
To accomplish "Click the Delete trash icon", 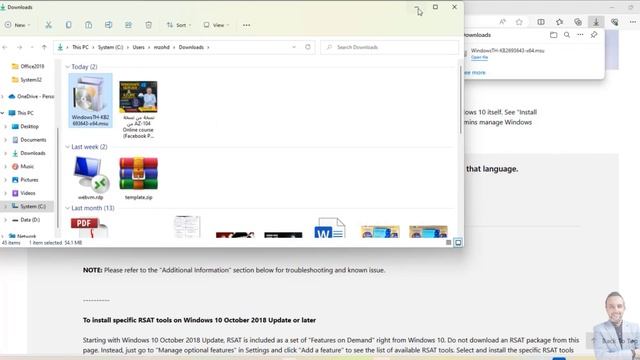I will click(149, 25).
